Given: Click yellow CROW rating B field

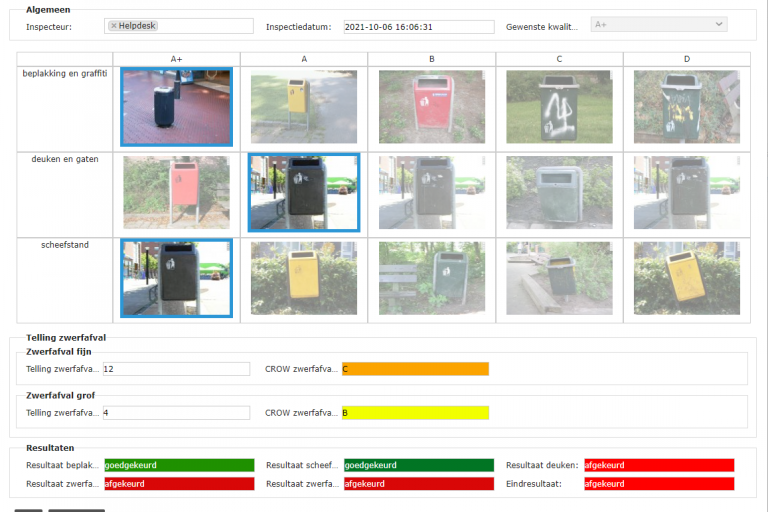Looking at the screenshot, I should tap(415, 413).
